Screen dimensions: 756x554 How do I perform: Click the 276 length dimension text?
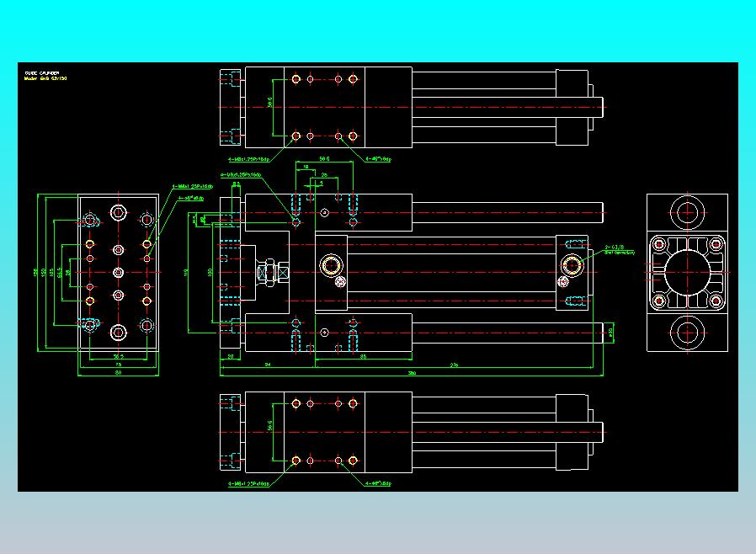454,365
